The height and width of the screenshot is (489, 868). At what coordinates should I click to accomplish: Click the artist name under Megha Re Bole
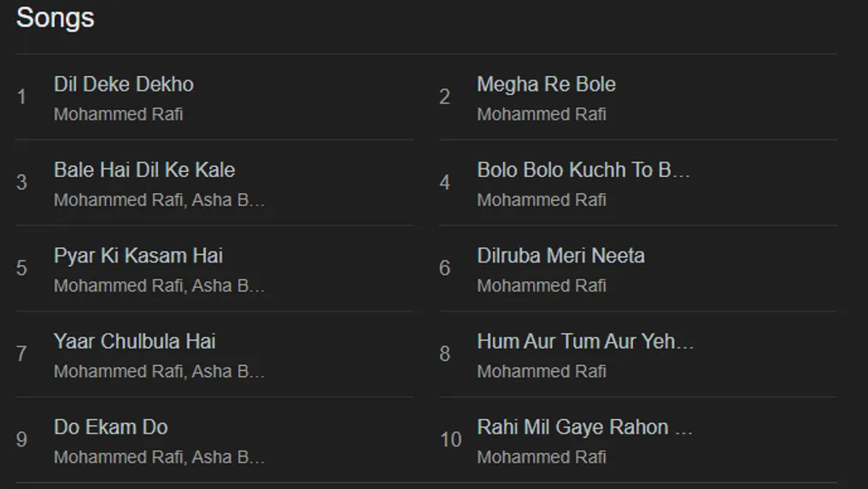pos(542,115)
